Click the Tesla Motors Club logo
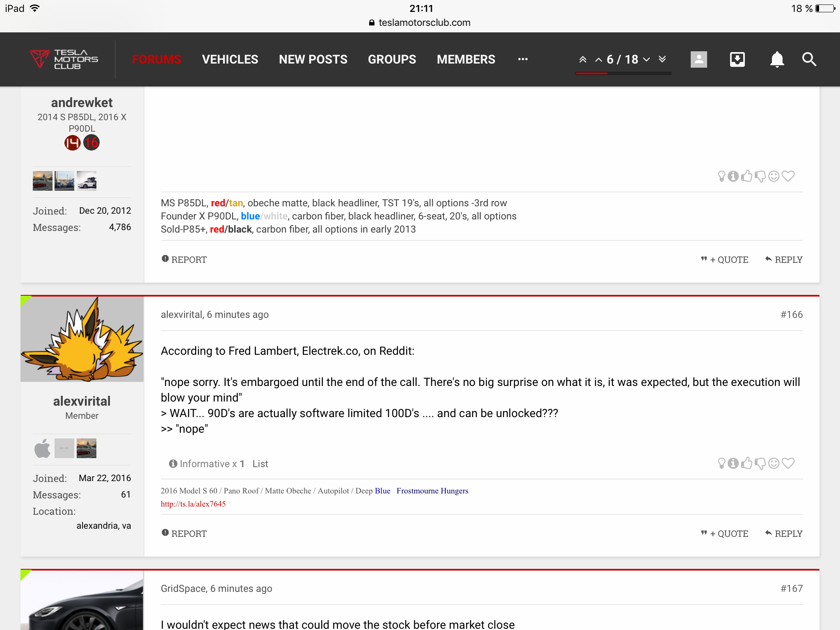 [x=64, y=59]
